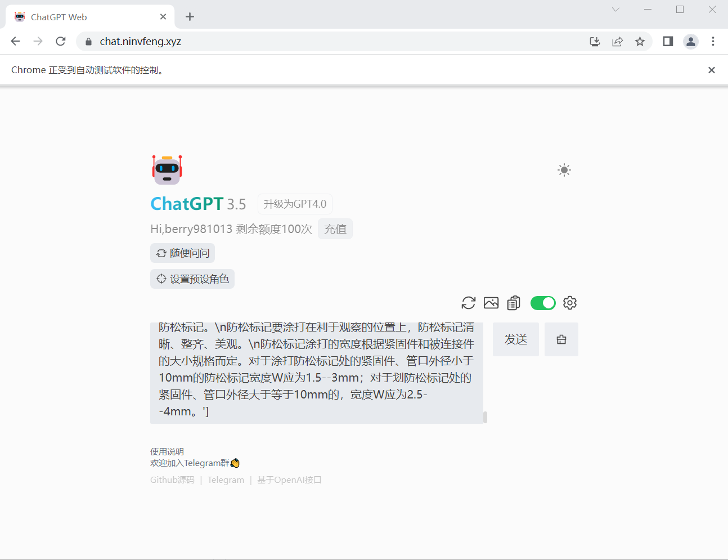Screen dimensions: 728x560
Task: Toggle the green switch next to settings
Action: [x=543, y=303]
